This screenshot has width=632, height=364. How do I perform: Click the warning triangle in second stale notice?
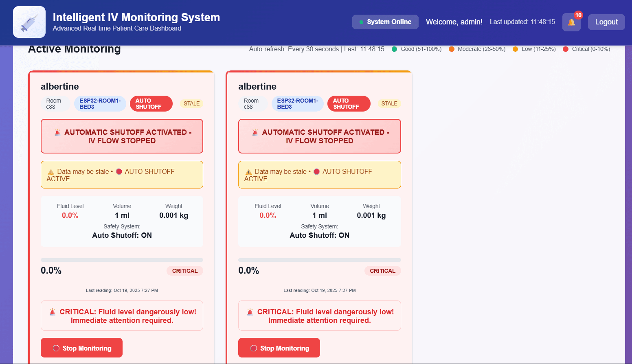[x=248, y=172]
